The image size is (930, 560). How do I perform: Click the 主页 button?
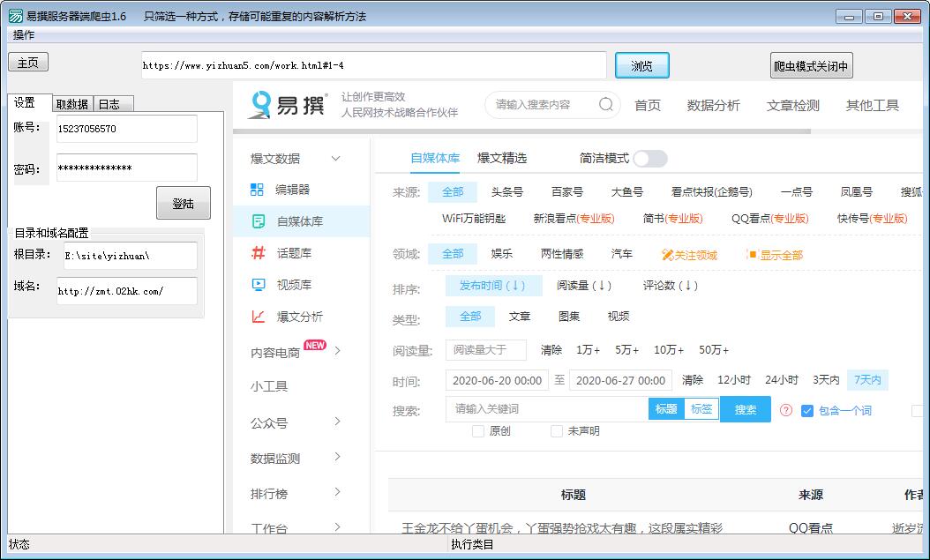(28, 63)
